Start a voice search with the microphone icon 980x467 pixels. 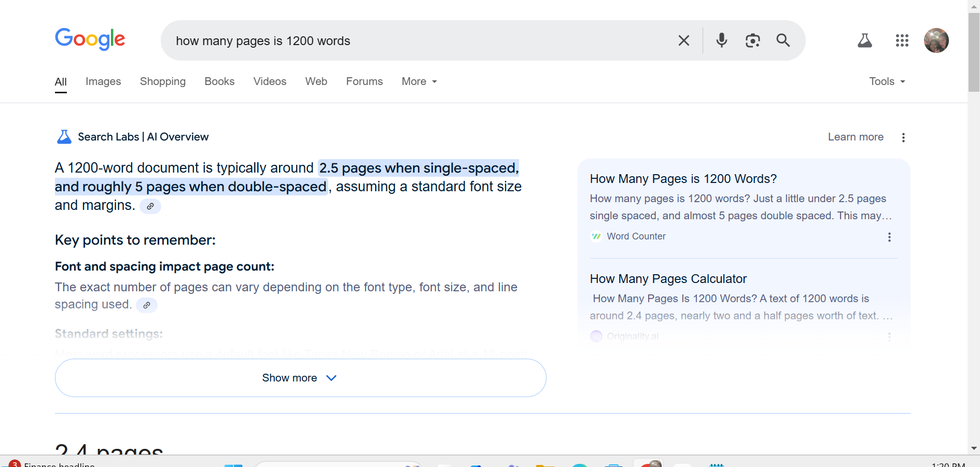click(x=721, y=40)
